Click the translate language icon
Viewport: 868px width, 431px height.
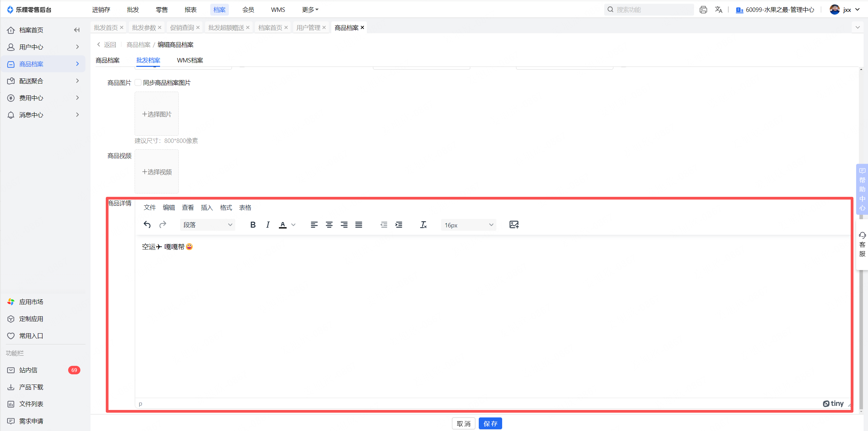tap(718, 10)
